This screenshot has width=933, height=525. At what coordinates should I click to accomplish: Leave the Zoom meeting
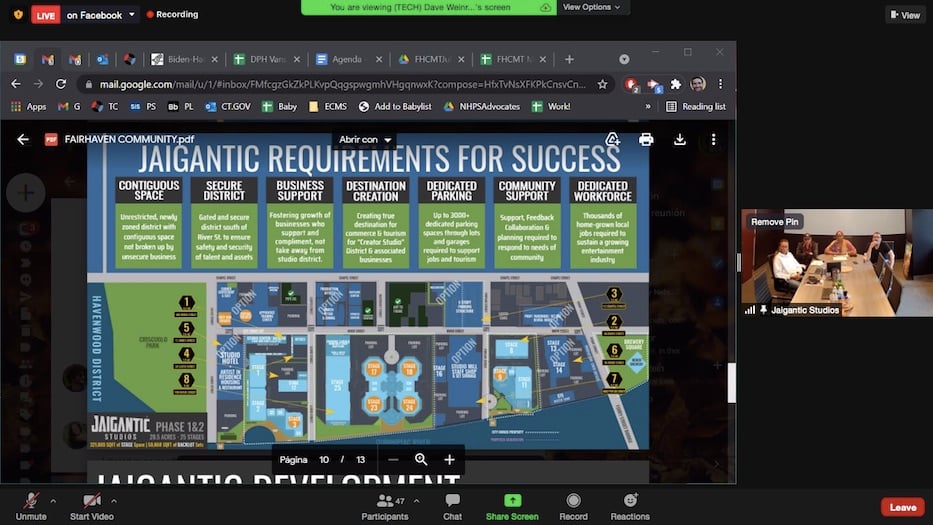(903, 507)
